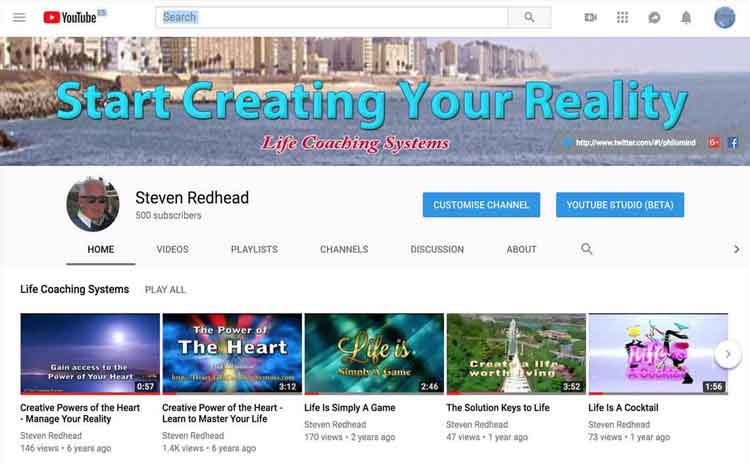Open the messages chat icon
The height and width of the screenshot is (464, 750).
point(654,18)
